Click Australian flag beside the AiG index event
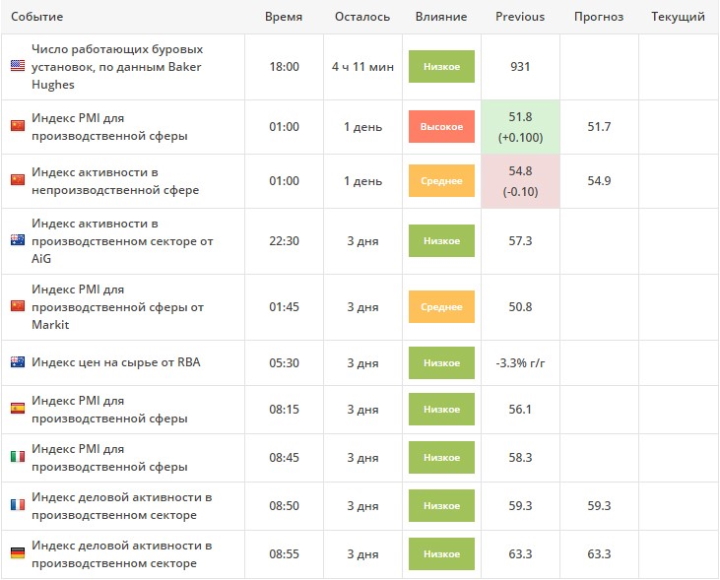This screenshot has width=720, height=580. tap(17, 240)
